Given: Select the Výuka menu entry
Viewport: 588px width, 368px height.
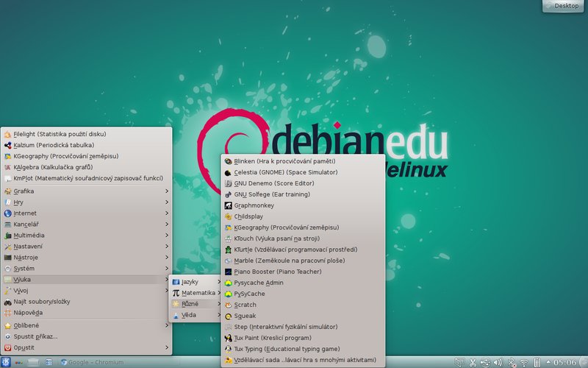Looking at the screenshot, I should coord(87,280).
